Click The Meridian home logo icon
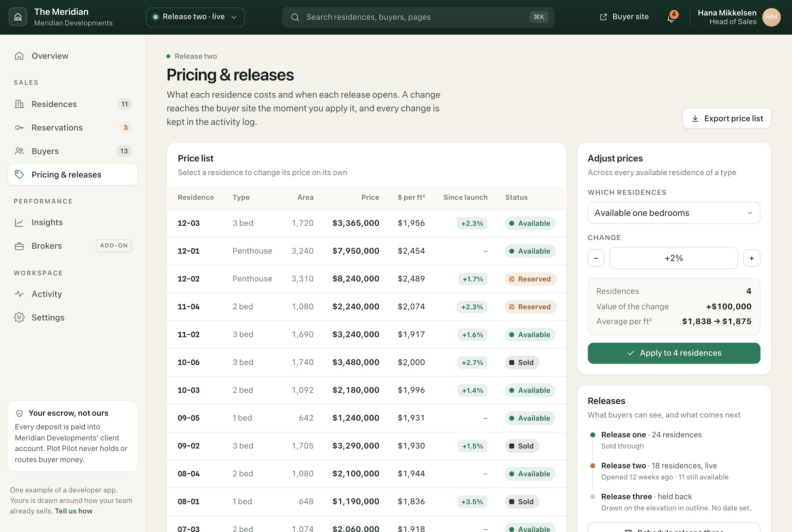The image size is (792, 532). click(x=18, y=17)
